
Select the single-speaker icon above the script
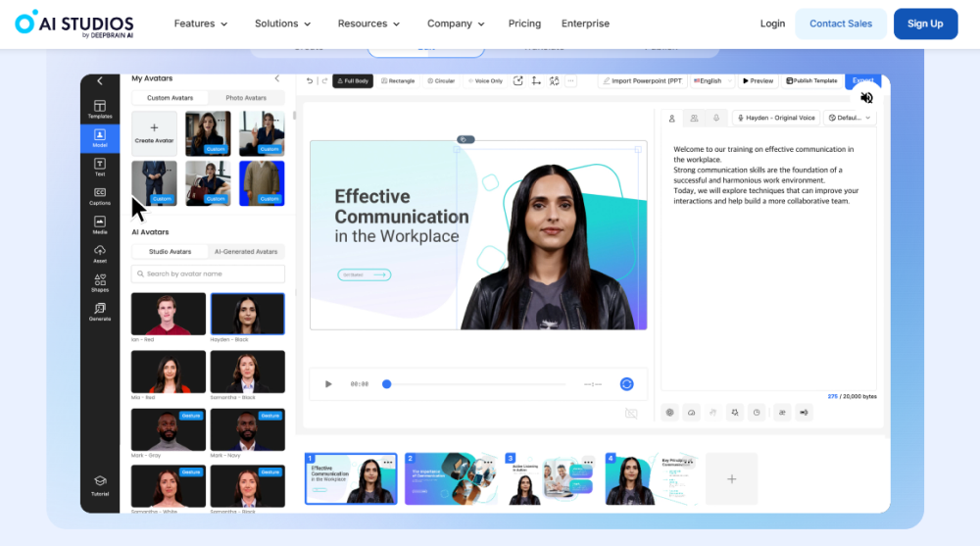click(x=672, y=118)
